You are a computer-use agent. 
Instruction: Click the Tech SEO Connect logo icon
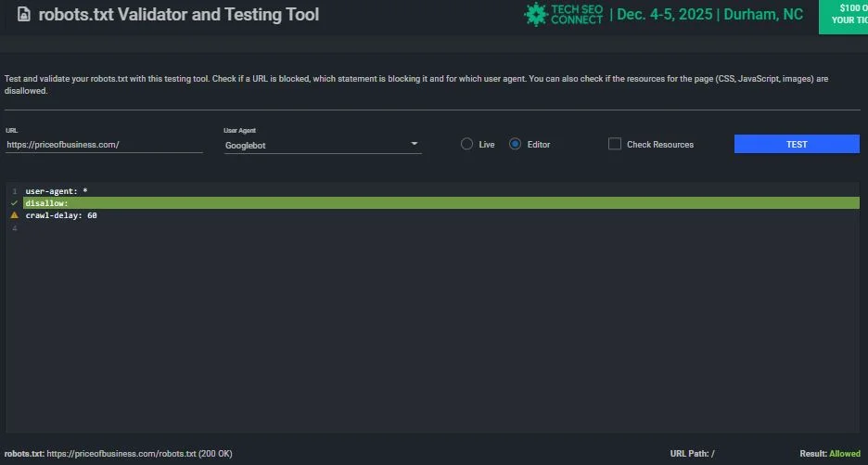(x=535, y=15)
